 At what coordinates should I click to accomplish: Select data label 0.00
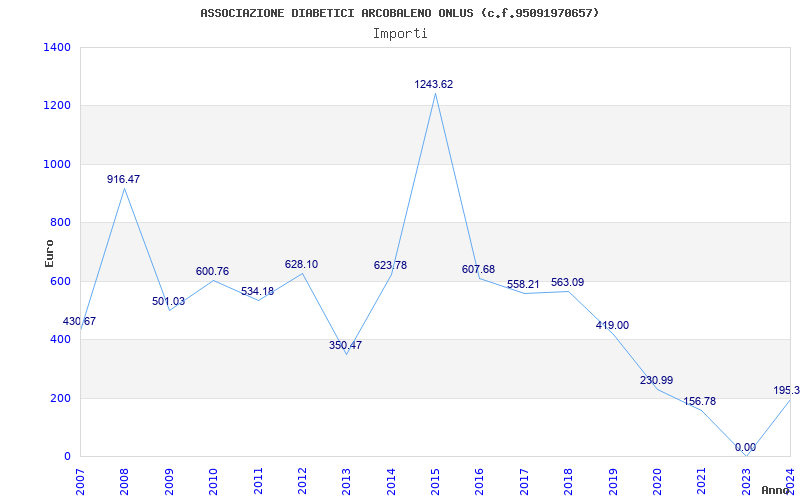point(745,447)
